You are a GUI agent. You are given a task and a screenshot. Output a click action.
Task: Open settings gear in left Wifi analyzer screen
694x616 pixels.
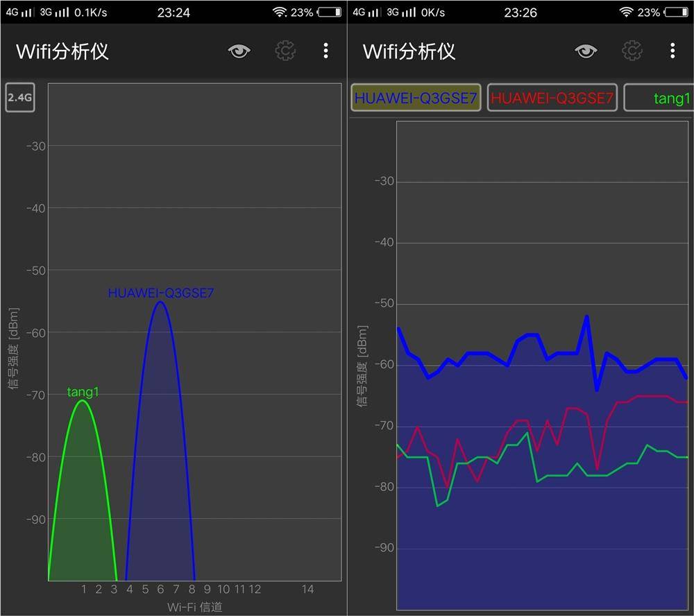point(285,51)
